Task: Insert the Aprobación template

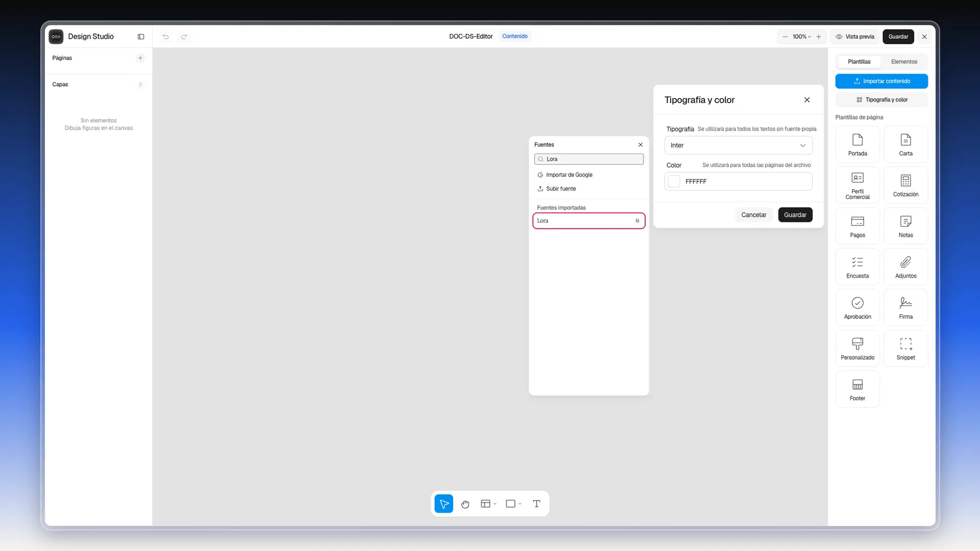Action: pos(857,308)
